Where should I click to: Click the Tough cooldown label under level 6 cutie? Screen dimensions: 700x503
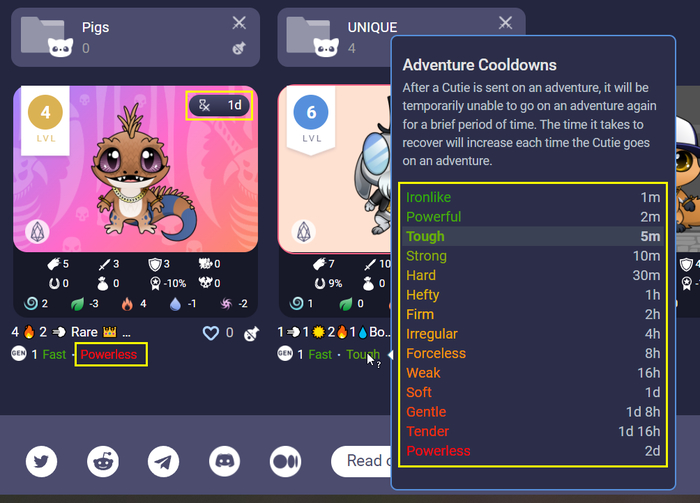coord(363,354)
